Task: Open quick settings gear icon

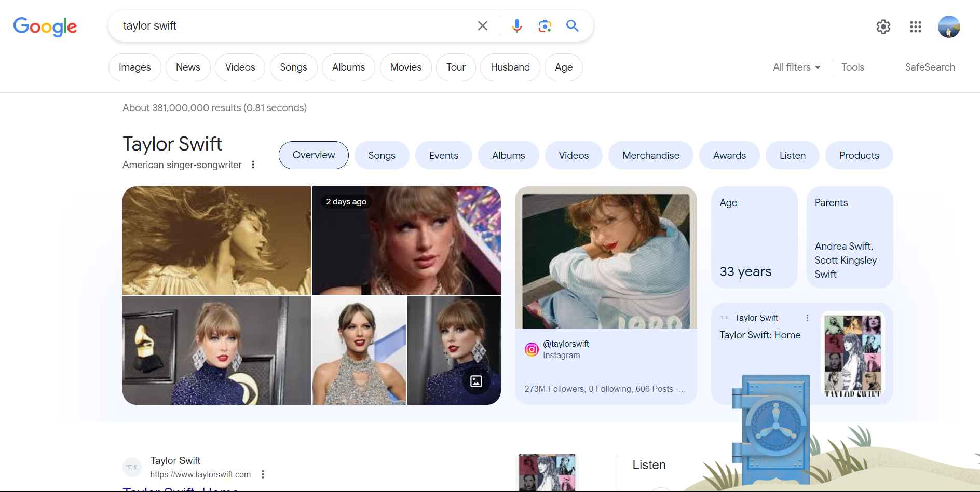Action: (x=883, y=26)
